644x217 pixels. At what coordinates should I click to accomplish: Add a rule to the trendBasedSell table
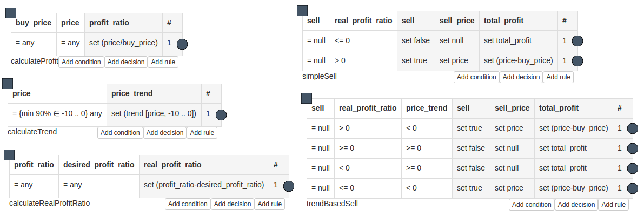pyautogui.click(x=614, y=205)
